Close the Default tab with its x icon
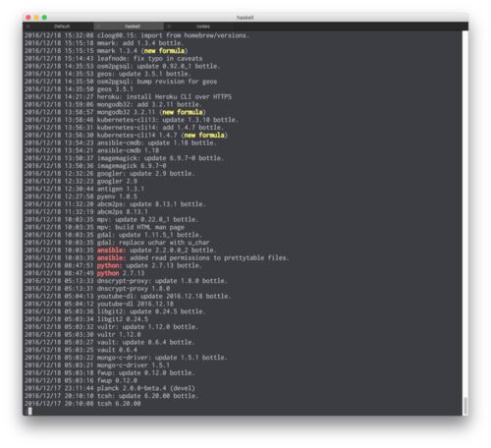491x448 pixels. (x=28, y=27)
